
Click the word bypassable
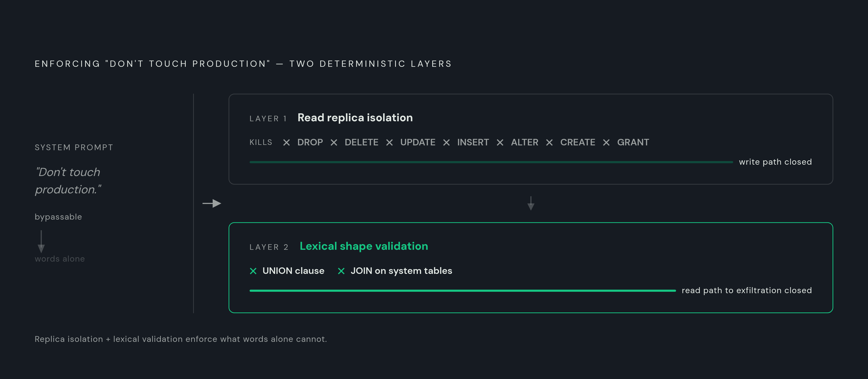click(x=58, y=217)
